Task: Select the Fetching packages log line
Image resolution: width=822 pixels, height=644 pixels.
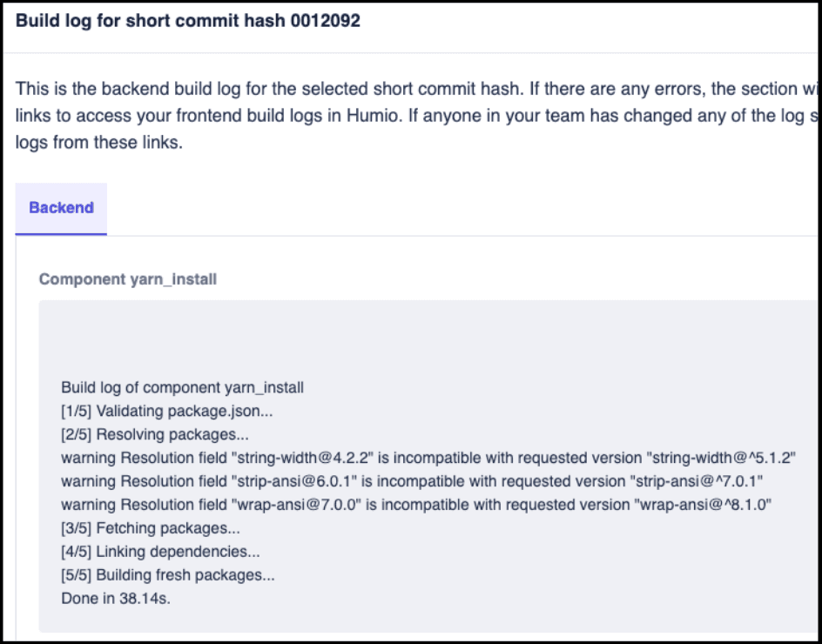Action: (150, 528)
